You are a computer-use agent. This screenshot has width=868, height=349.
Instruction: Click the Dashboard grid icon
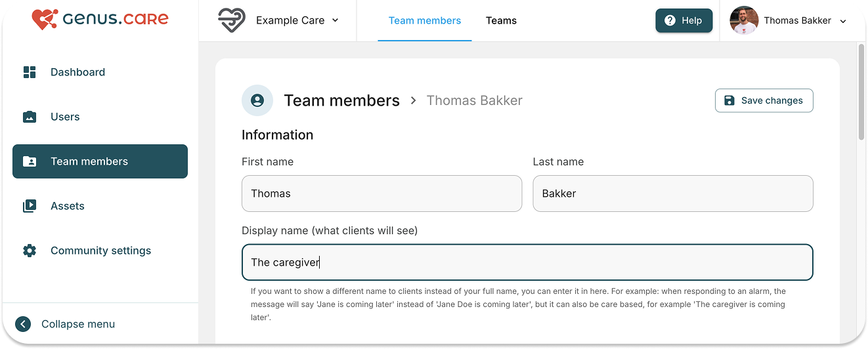pyautogui.click(x=30, y=72)
